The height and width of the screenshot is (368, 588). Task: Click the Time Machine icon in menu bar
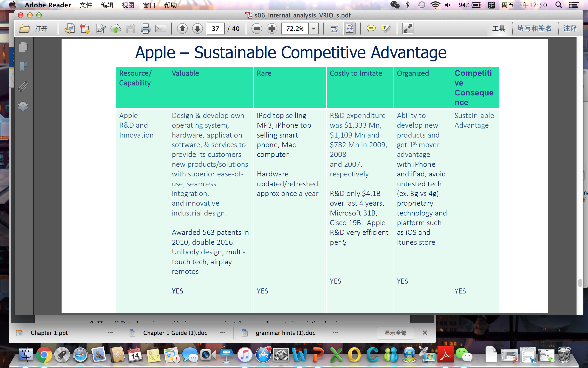point(421,5)
